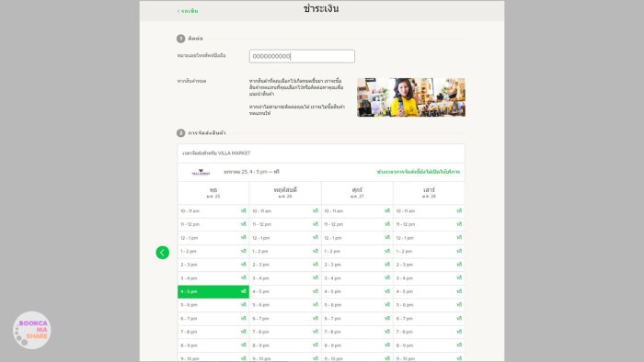
Task: Pick Thursday (พฤหัสบดี) 8-9 pm slot
Action: pyautogui.click(x=285, y=345)
